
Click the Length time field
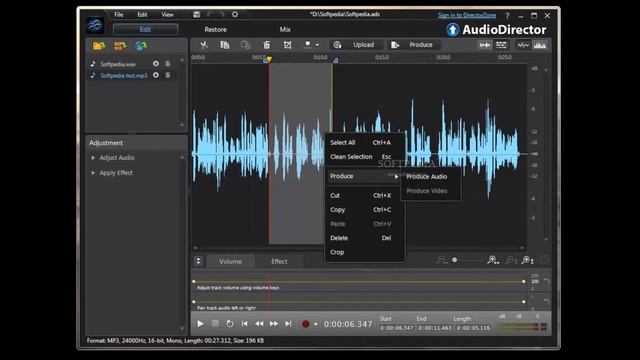[x=473, y=328]
